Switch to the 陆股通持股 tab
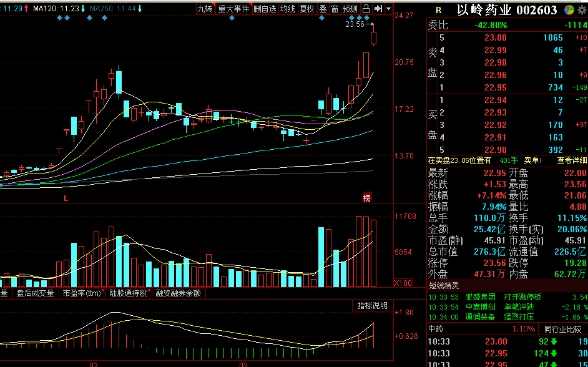The height and width of the screenshot is (367, 588). tap(129, 293)
